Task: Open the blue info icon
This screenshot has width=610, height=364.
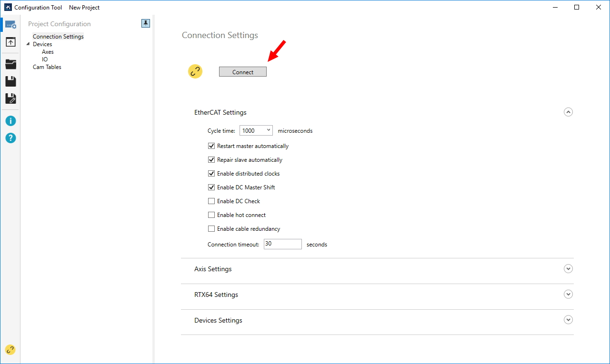Action: pyautogui.click(x=10, y=121)
